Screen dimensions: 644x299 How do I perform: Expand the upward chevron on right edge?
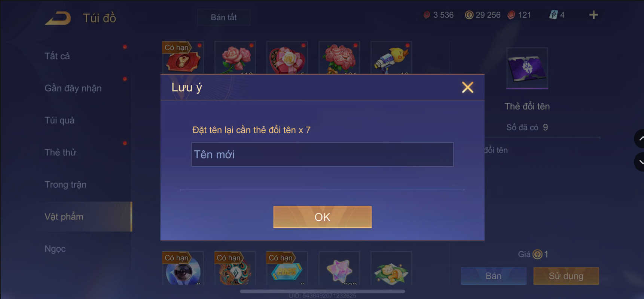pos(640,139)
